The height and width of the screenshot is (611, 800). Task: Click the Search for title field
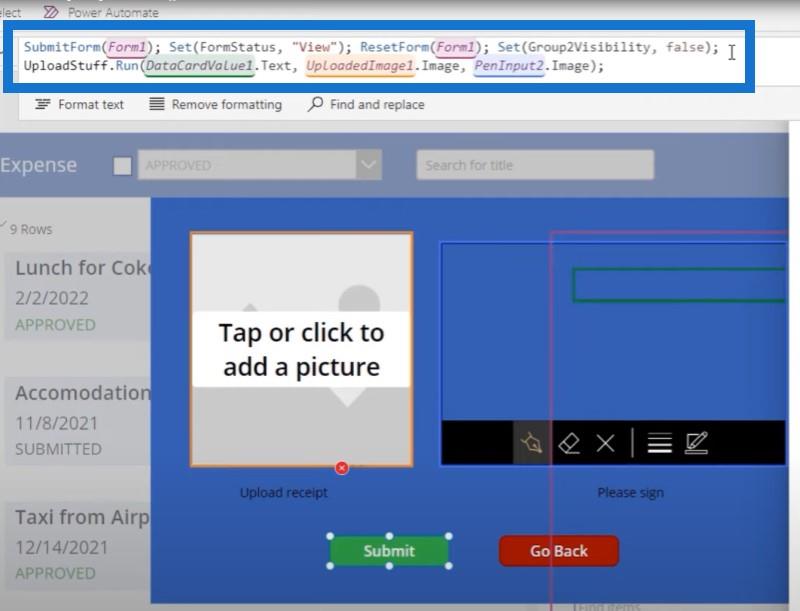click(x=535, y=165)
